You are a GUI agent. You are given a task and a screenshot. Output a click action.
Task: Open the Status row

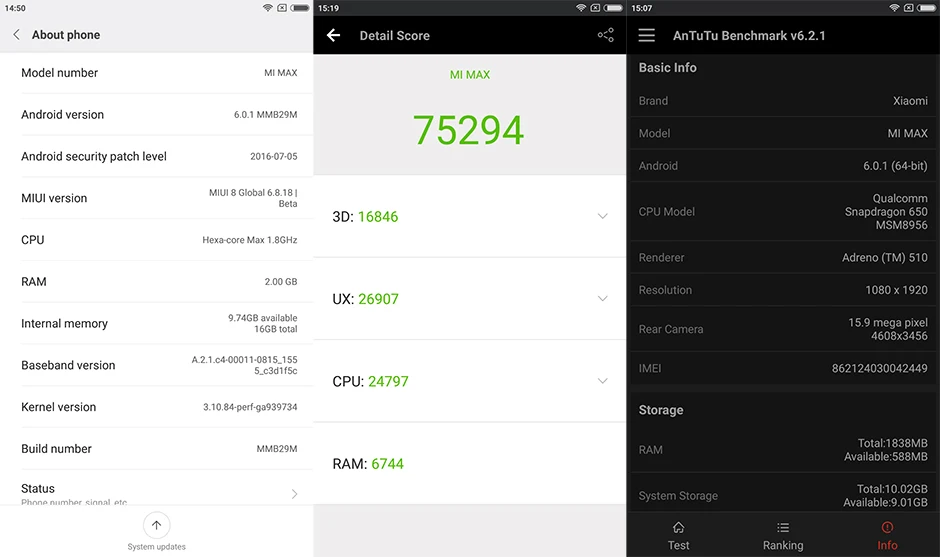(x=156, y=487)
